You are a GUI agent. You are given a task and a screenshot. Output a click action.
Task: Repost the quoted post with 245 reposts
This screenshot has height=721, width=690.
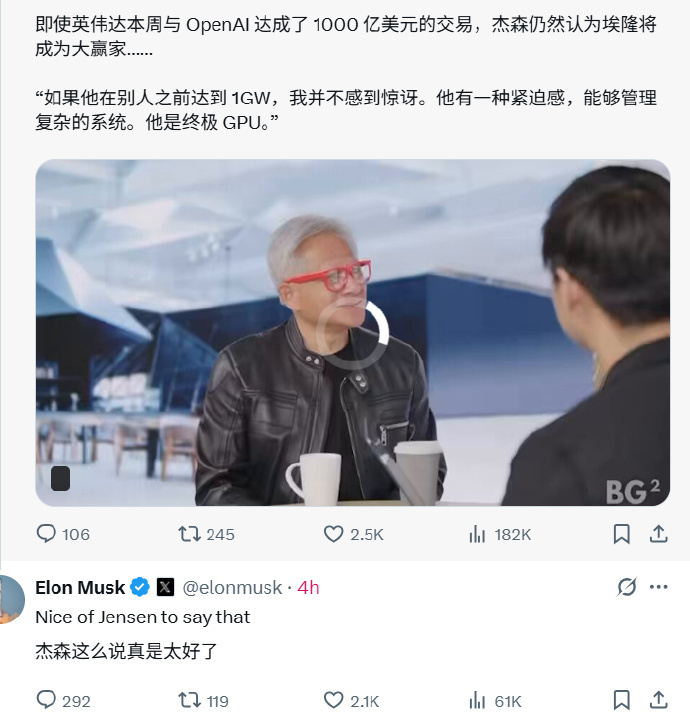point(206,534)
